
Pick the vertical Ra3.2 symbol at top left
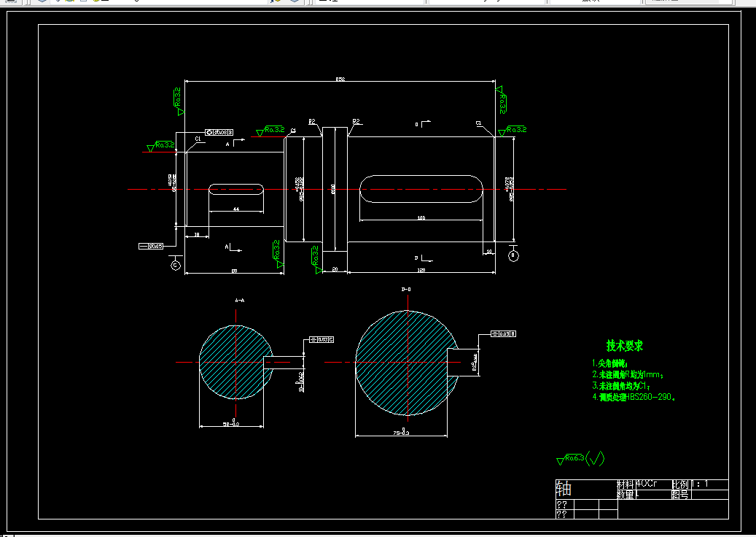tap(179, 101)
